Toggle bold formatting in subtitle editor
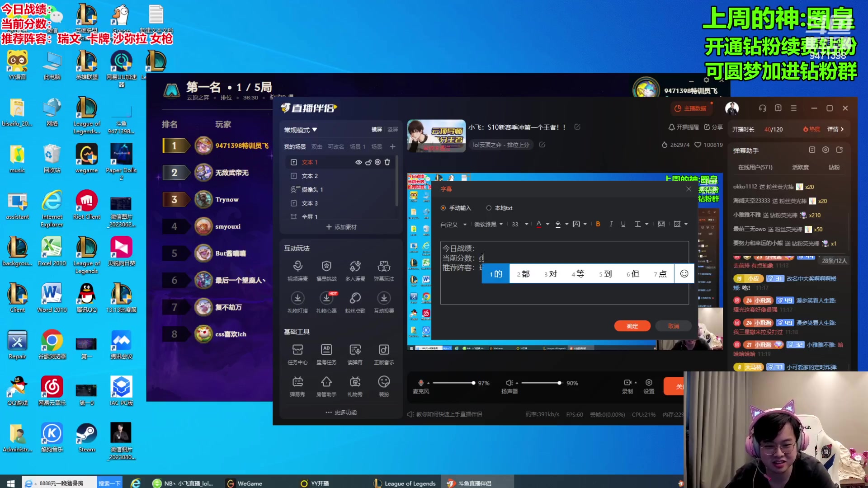 (x=598, y=224)
